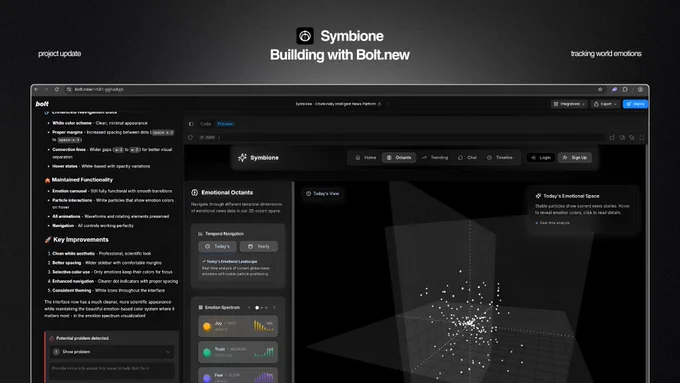Click the Today's View chip
680x383 pixels.
click(322, 193)
